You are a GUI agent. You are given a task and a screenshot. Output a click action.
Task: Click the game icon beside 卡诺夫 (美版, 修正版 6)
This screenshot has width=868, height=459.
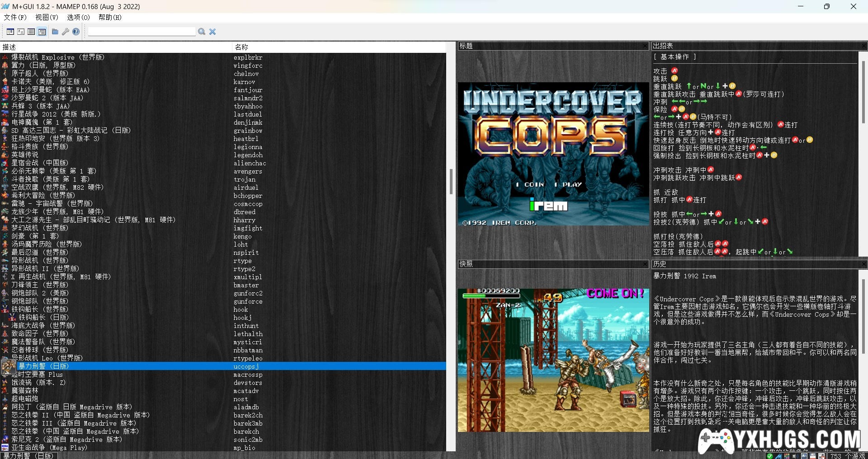click(x=5, y=82)
